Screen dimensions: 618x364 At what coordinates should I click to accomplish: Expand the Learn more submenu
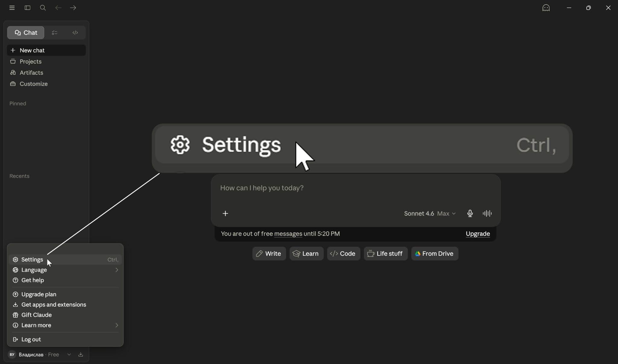65,325
